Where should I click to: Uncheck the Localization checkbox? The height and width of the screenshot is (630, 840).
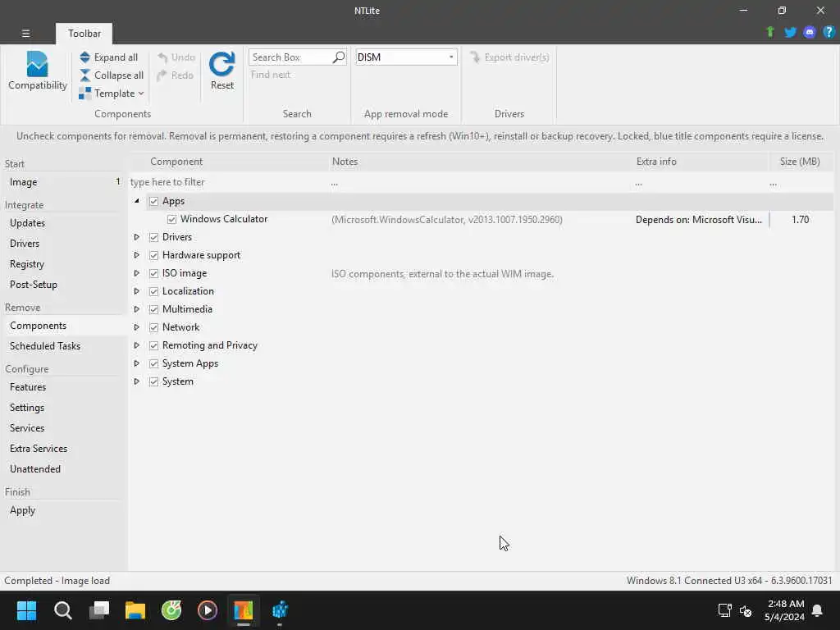(153, 291)
